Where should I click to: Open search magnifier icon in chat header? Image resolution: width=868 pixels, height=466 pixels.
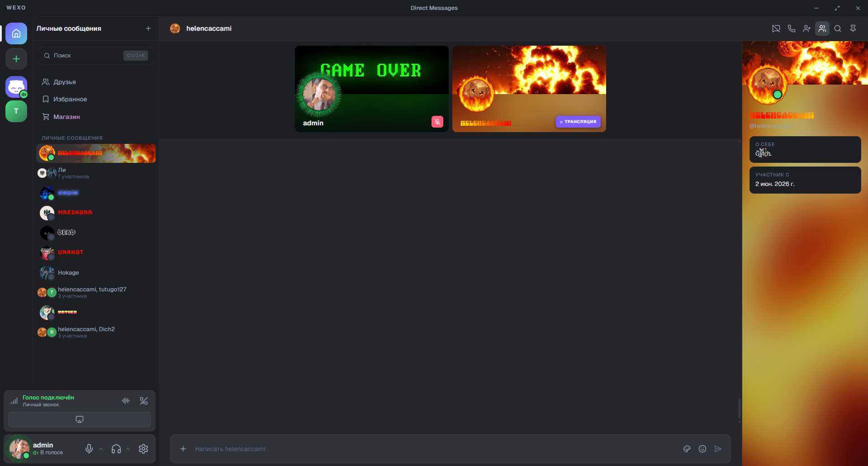point(837,29)
